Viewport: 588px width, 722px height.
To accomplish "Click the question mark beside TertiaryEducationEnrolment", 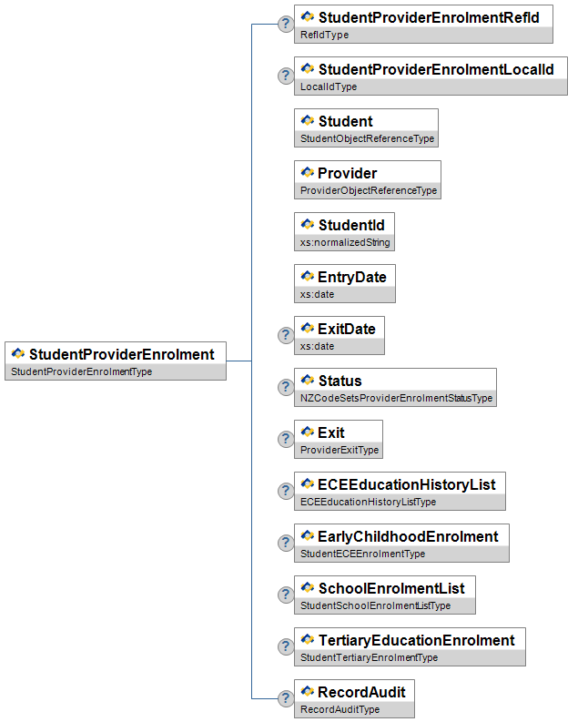I will [285, 646].
